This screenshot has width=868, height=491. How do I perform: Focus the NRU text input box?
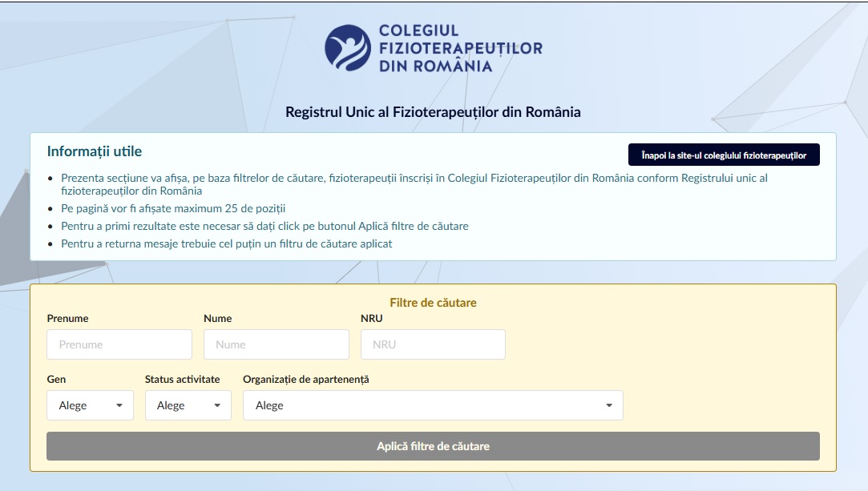click(433, 344)
